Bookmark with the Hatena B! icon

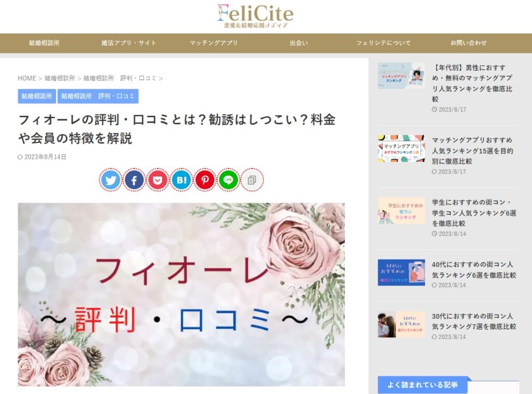(181, 180)
